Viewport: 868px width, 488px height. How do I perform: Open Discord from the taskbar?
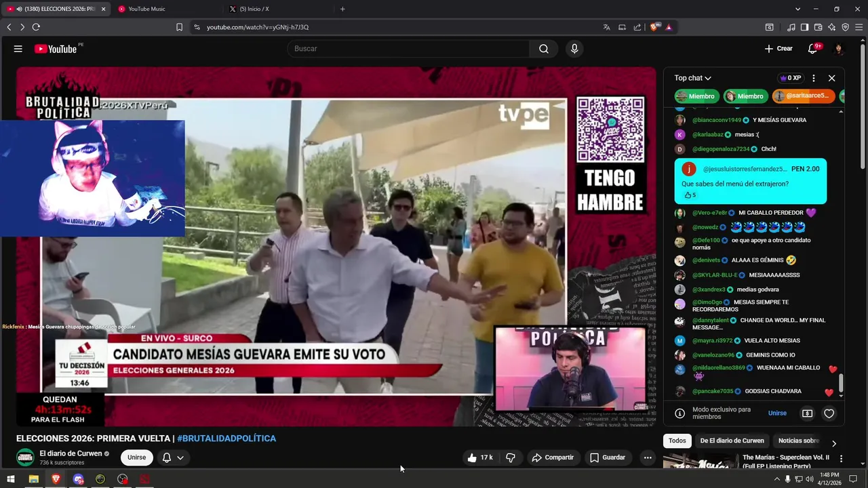(x=78, y=479)
